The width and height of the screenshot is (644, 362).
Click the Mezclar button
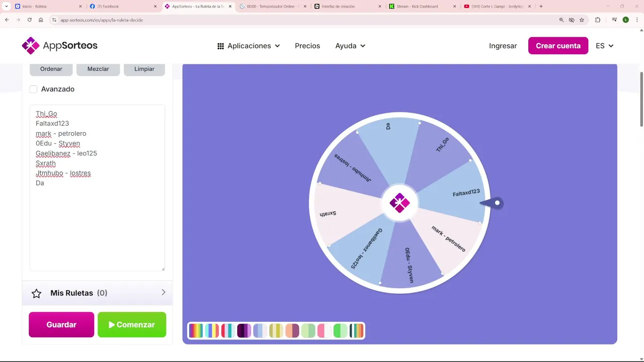pyautogui.click(x=98, y=69)
